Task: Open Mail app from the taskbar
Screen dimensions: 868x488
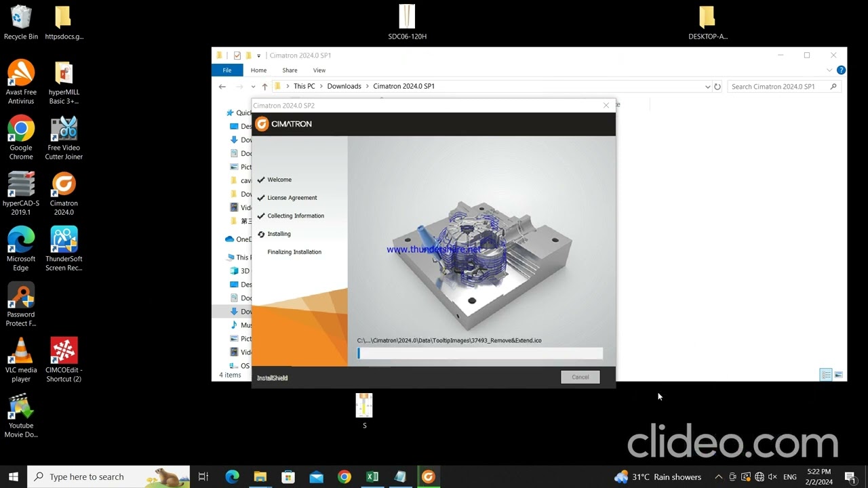Action: (x=316, y=476)
